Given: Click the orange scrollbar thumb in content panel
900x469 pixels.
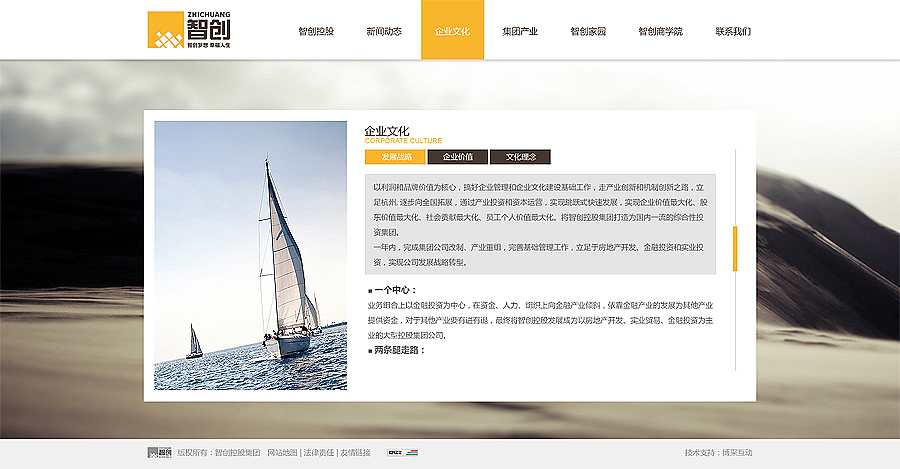Looking at the screenshot, I should (x=735, y=249).
